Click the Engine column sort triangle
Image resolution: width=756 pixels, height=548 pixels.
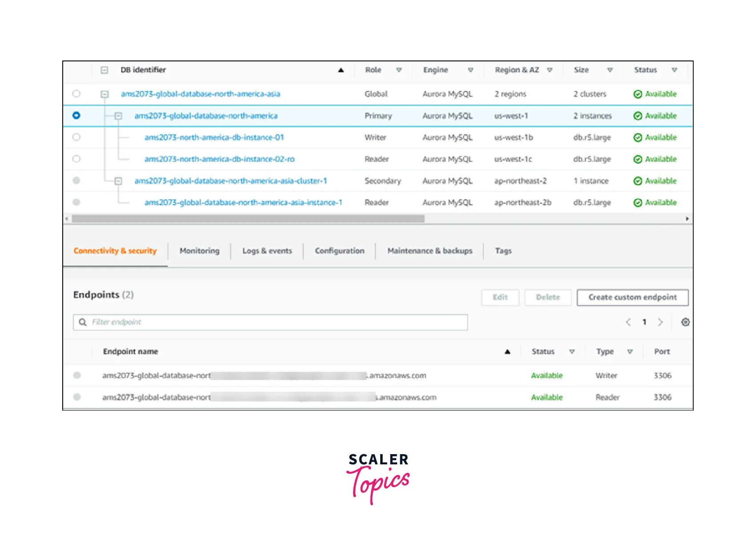470,70
